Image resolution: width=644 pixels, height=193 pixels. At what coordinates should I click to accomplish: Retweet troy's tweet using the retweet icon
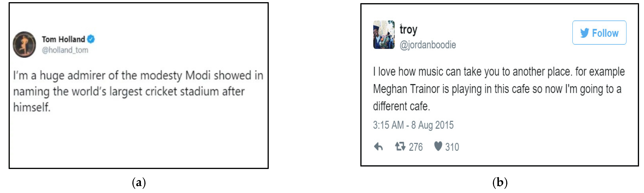(x=400, y=146)
